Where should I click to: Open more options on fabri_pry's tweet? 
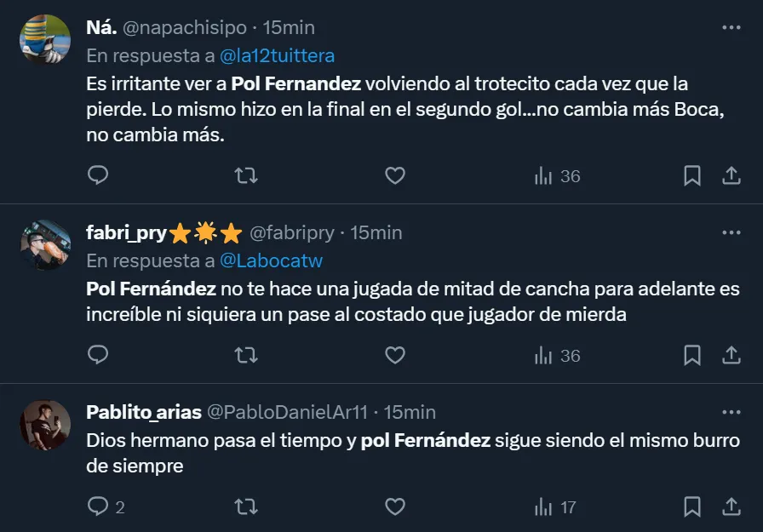(731, 232)
